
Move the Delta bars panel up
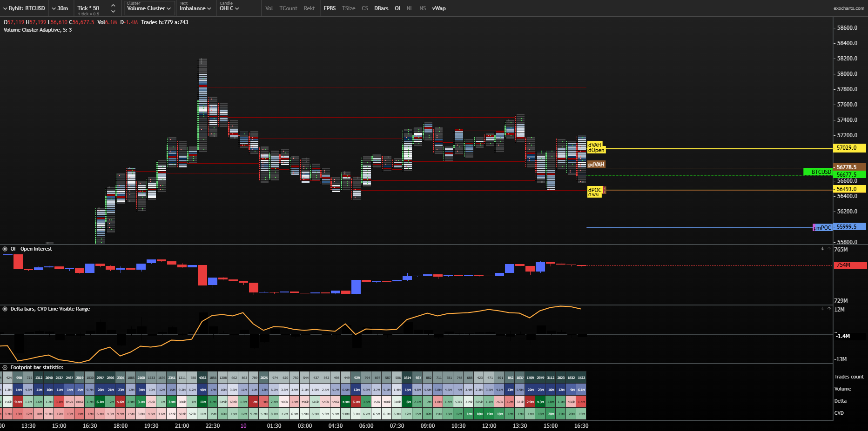click(829, 308)
